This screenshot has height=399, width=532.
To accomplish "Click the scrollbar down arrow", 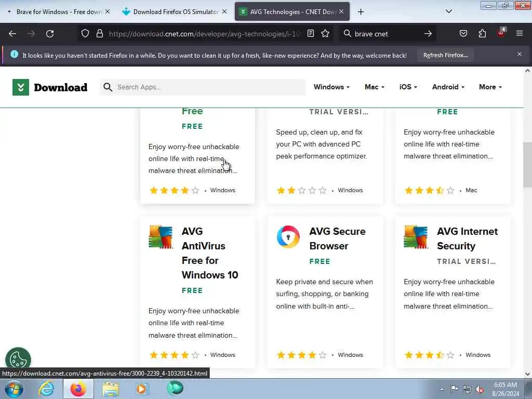I will click(527, 374).
